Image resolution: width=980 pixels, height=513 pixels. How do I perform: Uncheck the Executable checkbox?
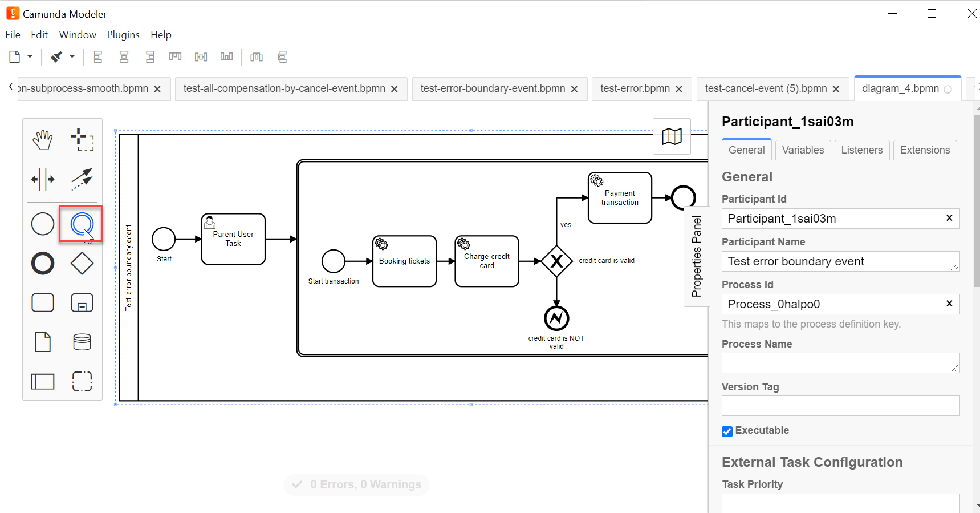pos(727,431)
